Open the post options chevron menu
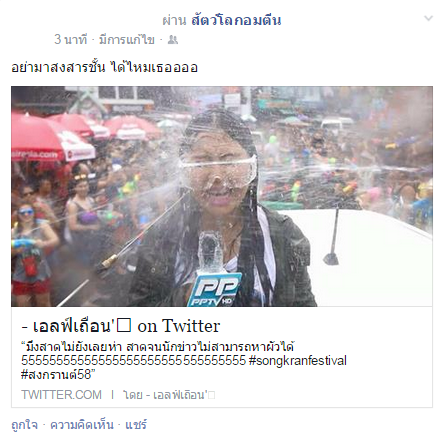Viewport: 441px width, 434px height. click(428, 18)
